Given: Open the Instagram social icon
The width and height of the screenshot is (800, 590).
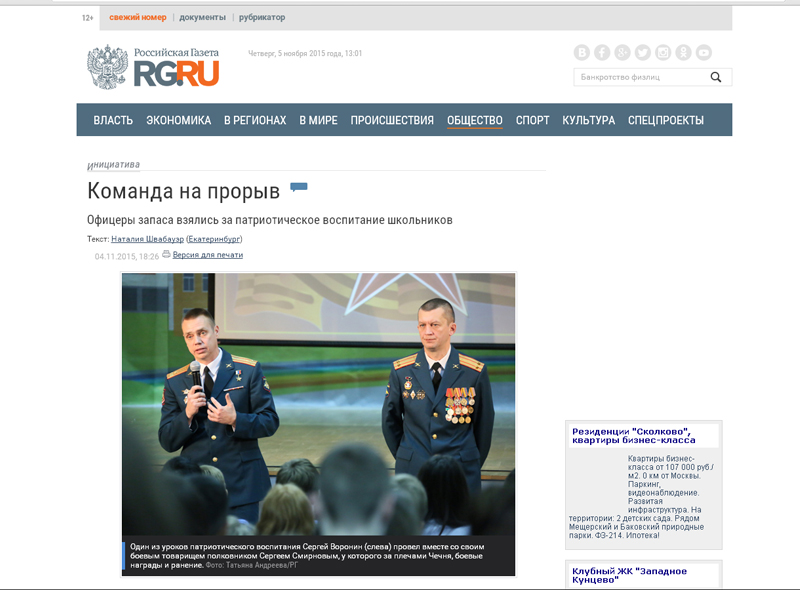Looking at the screenshot, I should point(663,52).
